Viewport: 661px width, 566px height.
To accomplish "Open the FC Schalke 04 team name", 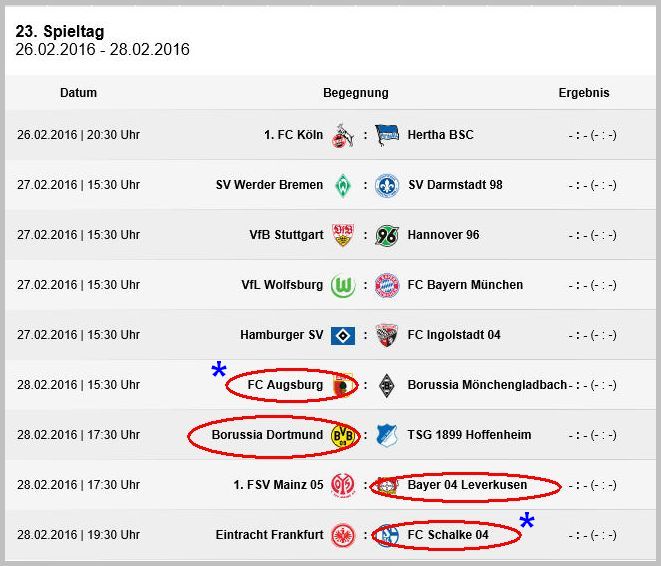I will click(x=448, y=535).
